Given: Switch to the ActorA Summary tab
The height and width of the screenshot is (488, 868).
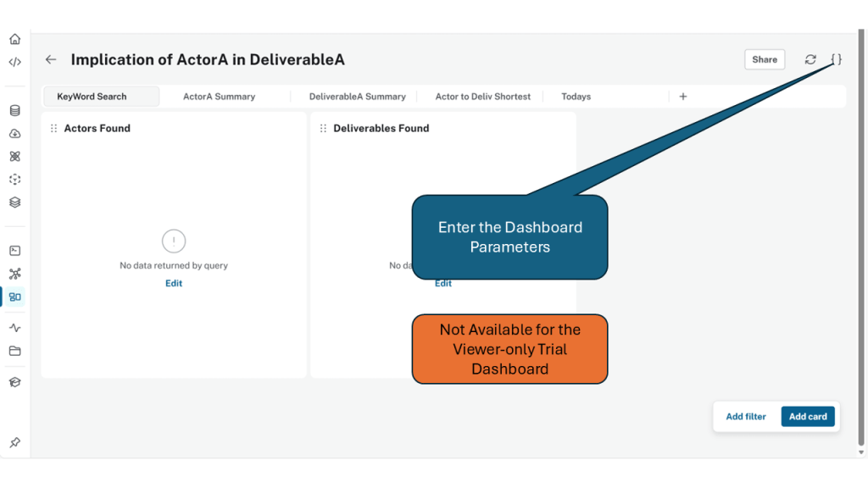Looking at the screenshot, I should pos(219,97).
